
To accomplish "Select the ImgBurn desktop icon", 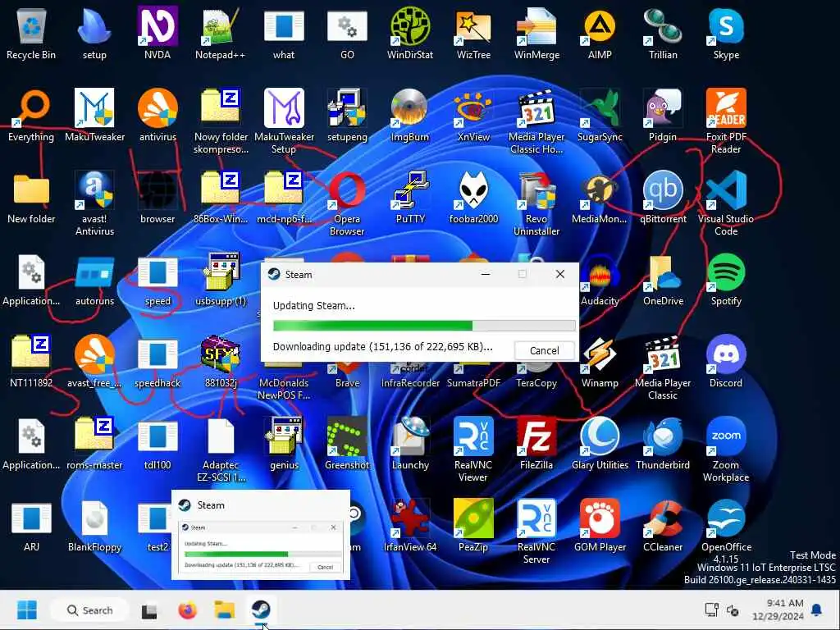I will [x=410, y=116].
